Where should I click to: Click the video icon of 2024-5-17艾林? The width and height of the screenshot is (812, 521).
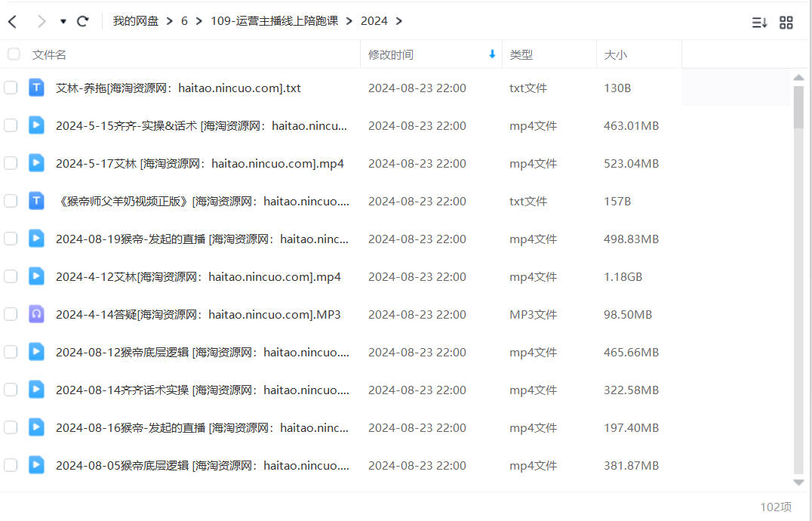tap(36, 163)
